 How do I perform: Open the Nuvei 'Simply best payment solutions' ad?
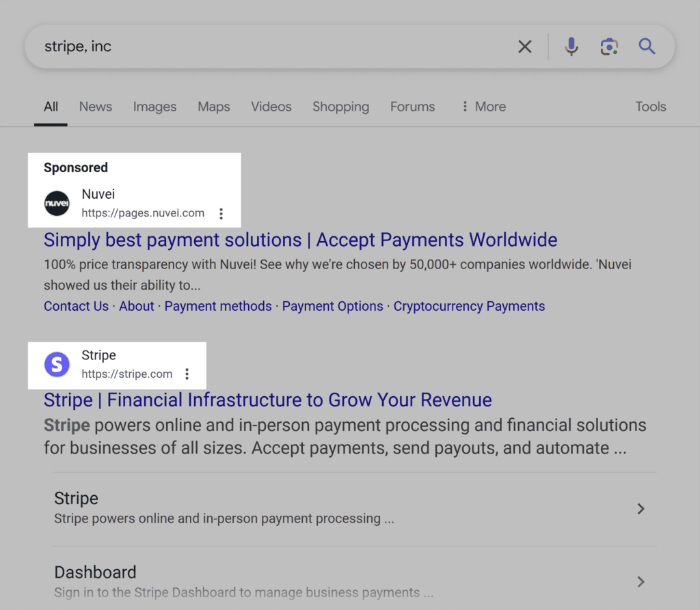(300, 240)
